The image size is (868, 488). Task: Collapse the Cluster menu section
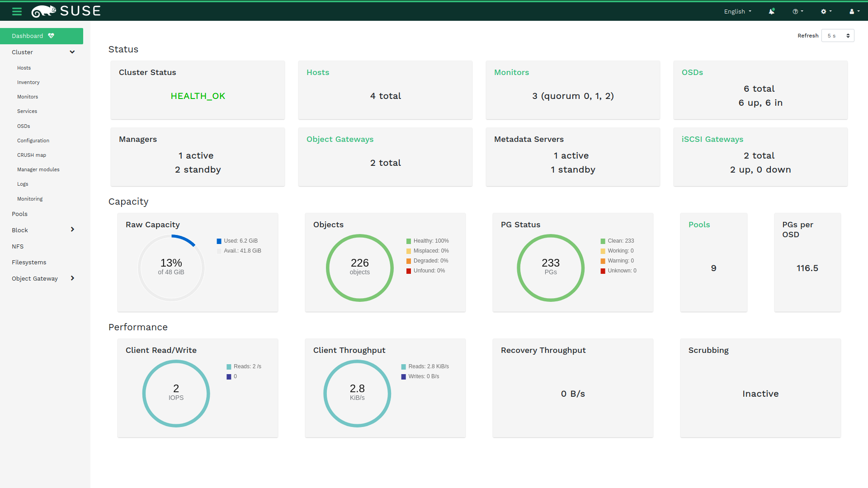click(72, 52)
